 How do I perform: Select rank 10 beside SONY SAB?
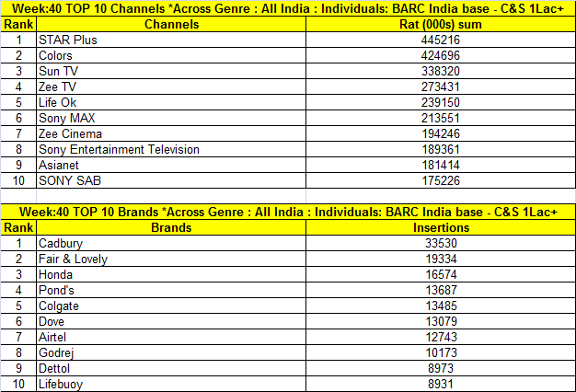tap(18, 180)
